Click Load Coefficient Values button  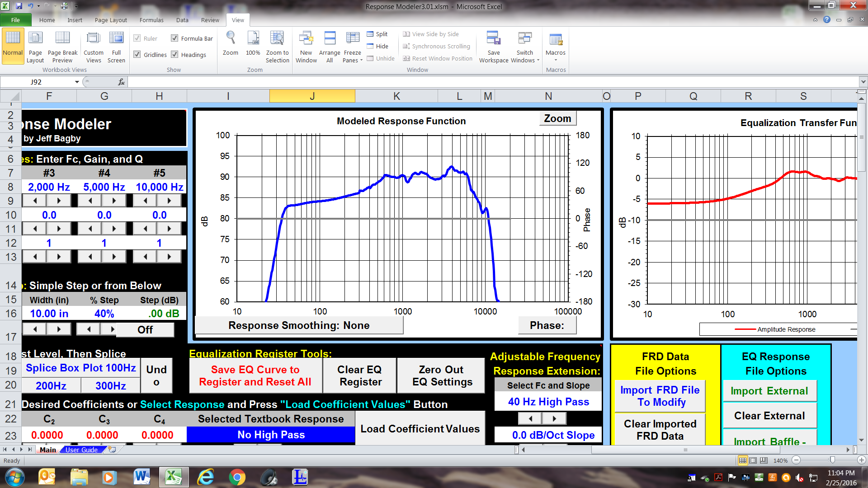[420, 429]
